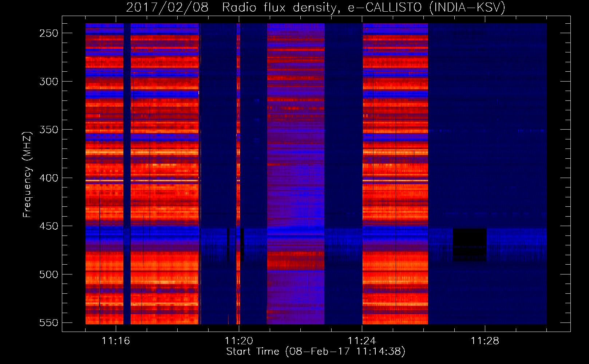Select the 500 frequency tick label
589x364 pixels.
tap(49, 274)
